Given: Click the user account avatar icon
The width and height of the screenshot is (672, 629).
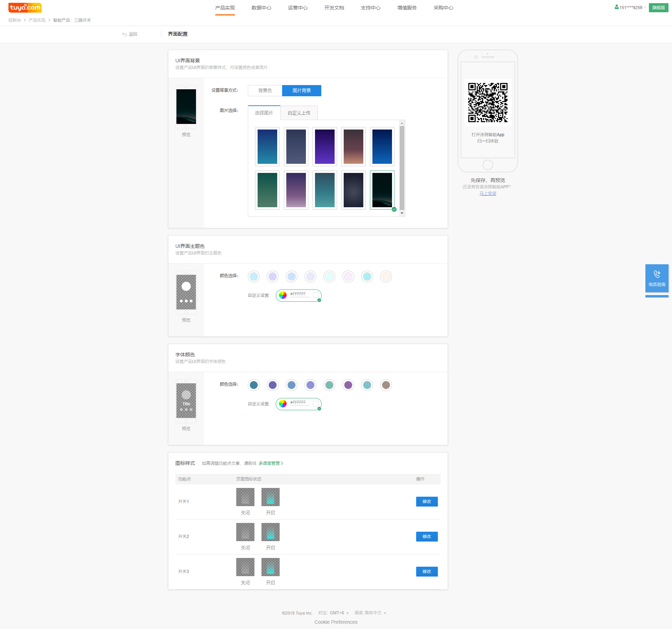Looking at the screenshot, I should [616, 7].
